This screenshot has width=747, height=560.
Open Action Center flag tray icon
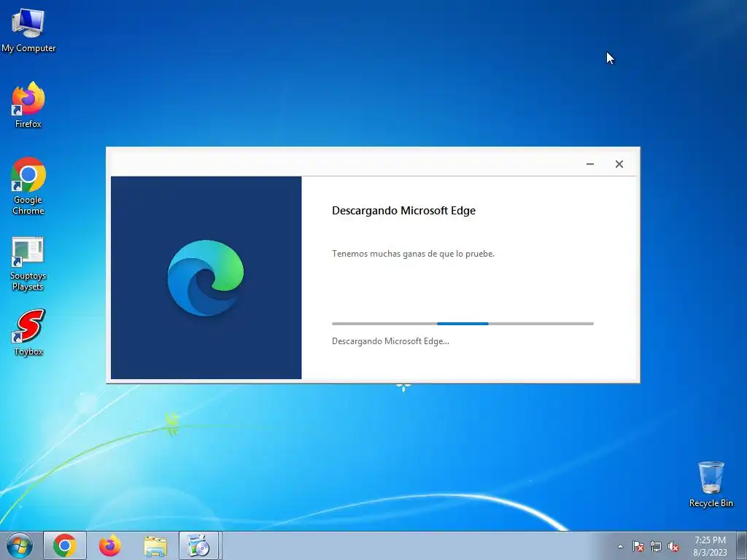tap(638, 547)
